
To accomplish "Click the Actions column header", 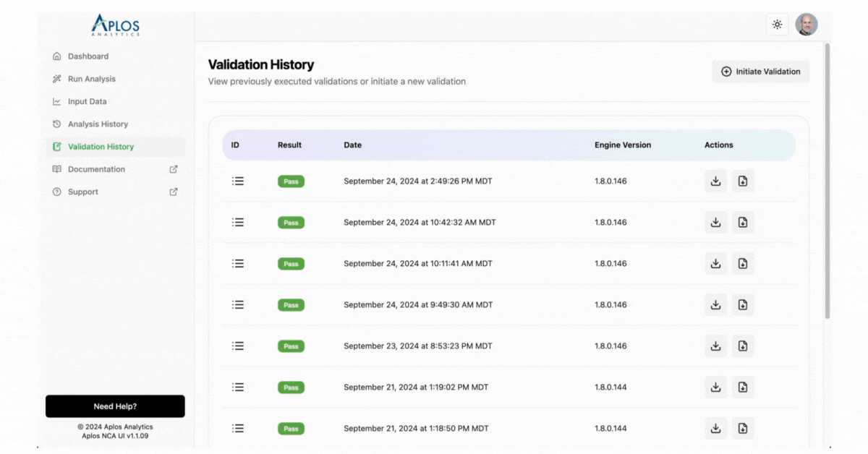I will (x=719, y=145).
